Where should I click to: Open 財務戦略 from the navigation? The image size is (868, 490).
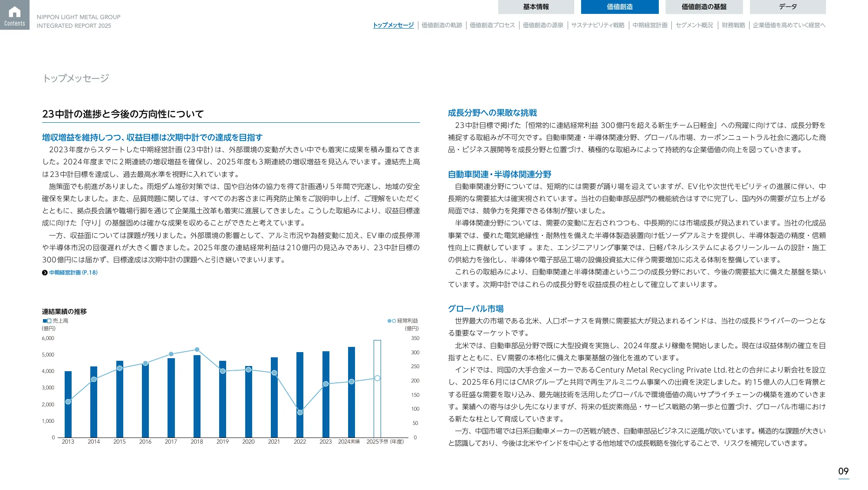click(733, 26)
